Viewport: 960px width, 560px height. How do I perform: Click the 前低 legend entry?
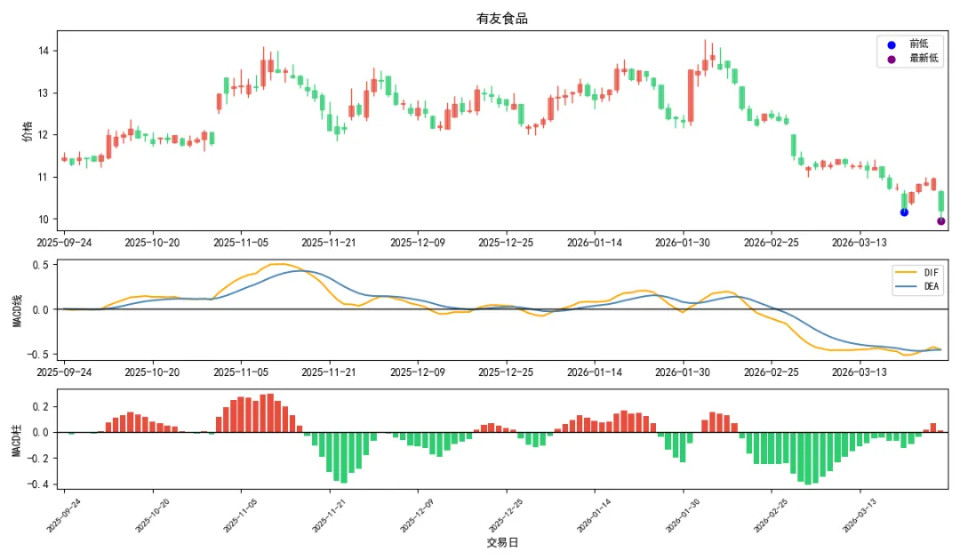point(908,44)
